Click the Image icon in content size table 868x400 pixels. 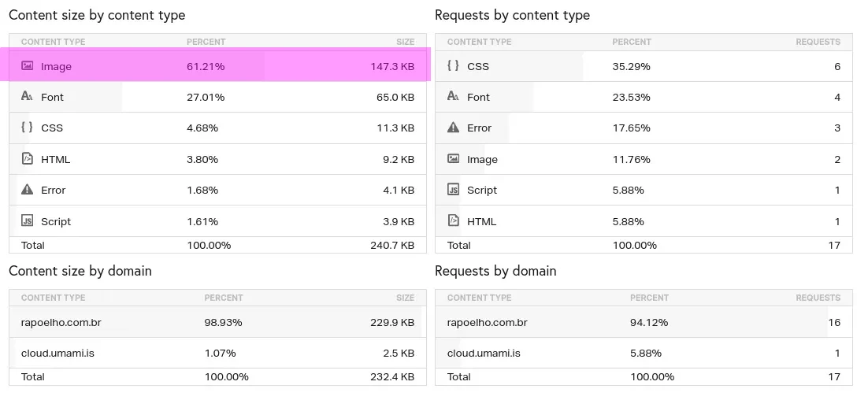click(27, 66)
